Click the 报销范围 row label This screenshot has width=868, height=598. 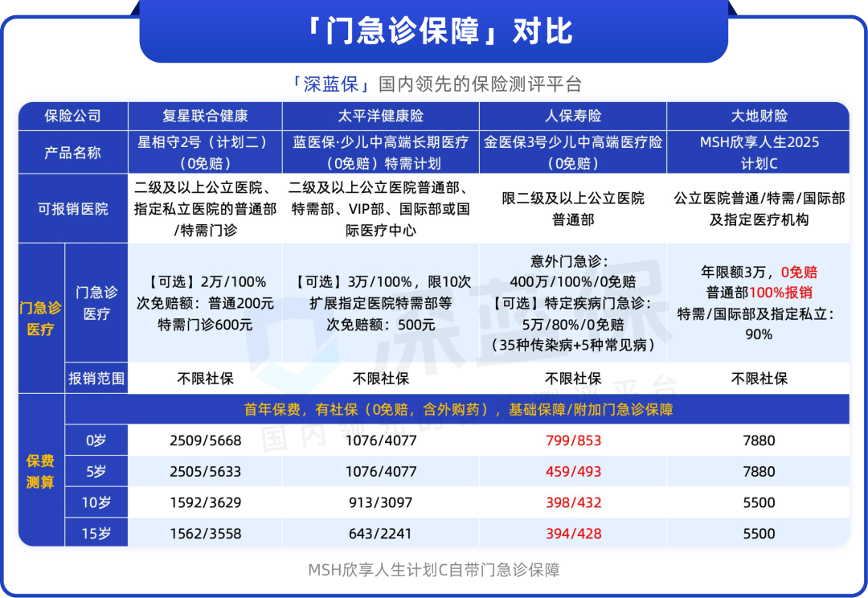[x=96, y=379]
